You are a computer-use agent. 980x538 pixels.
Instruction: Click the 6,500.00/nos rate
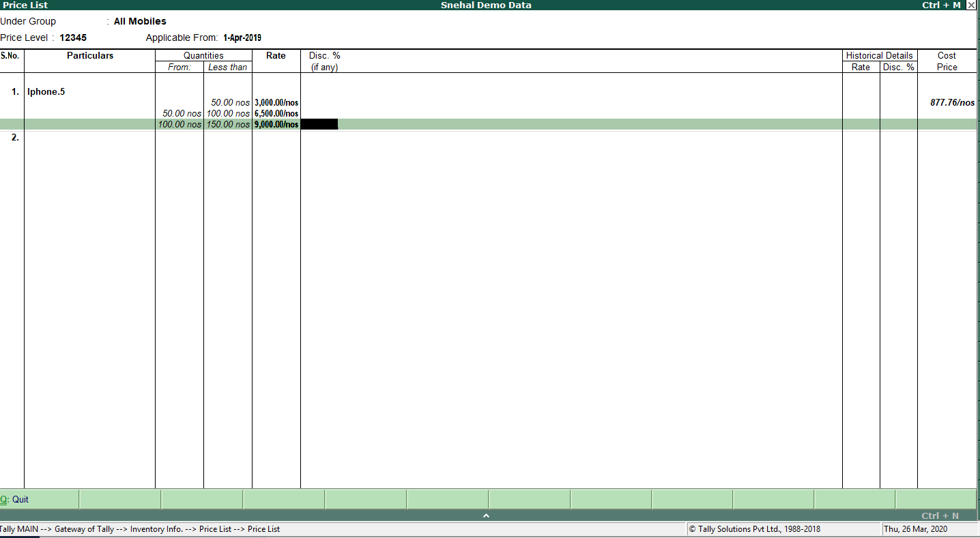tap(276, 113)
